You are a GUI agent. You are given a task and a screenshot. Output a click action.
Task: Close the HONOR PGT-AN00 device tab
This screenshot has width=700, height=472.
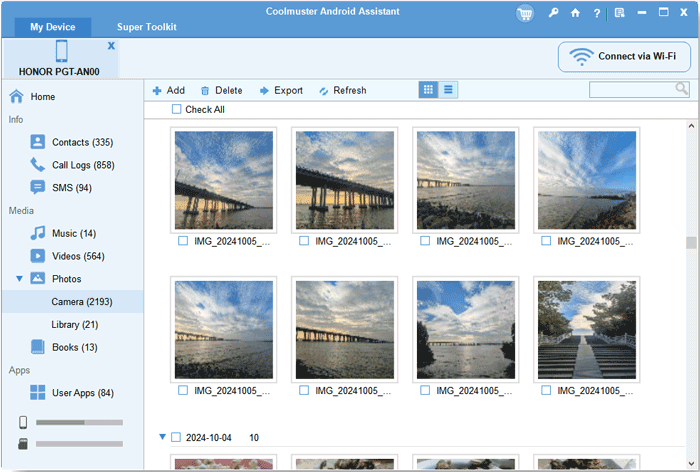point(111,46)
